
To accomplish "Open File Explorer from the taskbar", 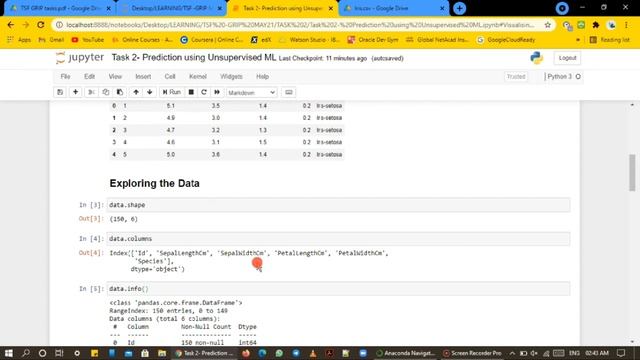I will tap(162, 353).
